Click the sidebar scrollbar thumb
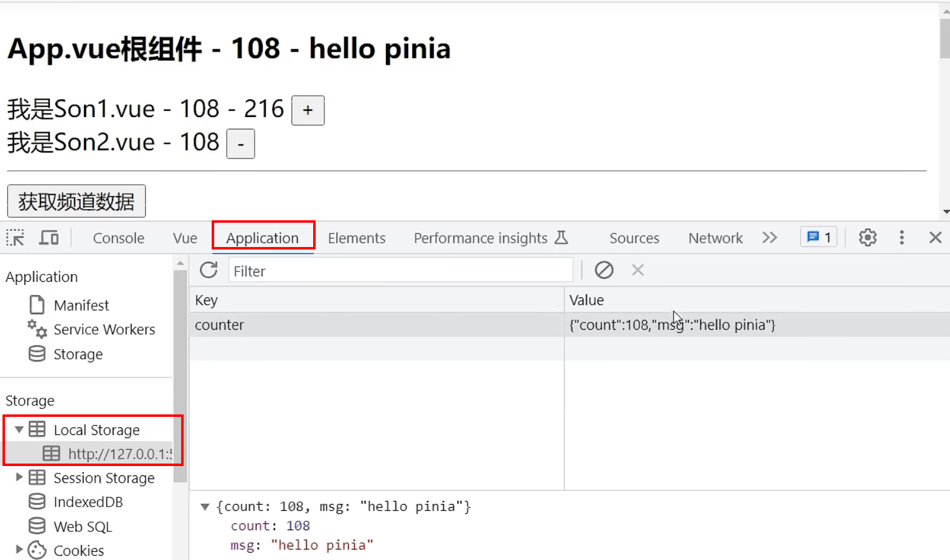950x560 pixels. [x=180, y=376]
